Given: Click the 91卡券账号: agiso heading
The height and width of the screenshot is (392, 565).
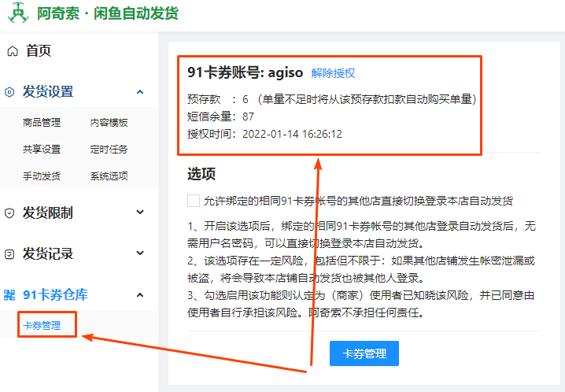Looking at the screenshot, I should pyautogui.click(x=245, y=72).
